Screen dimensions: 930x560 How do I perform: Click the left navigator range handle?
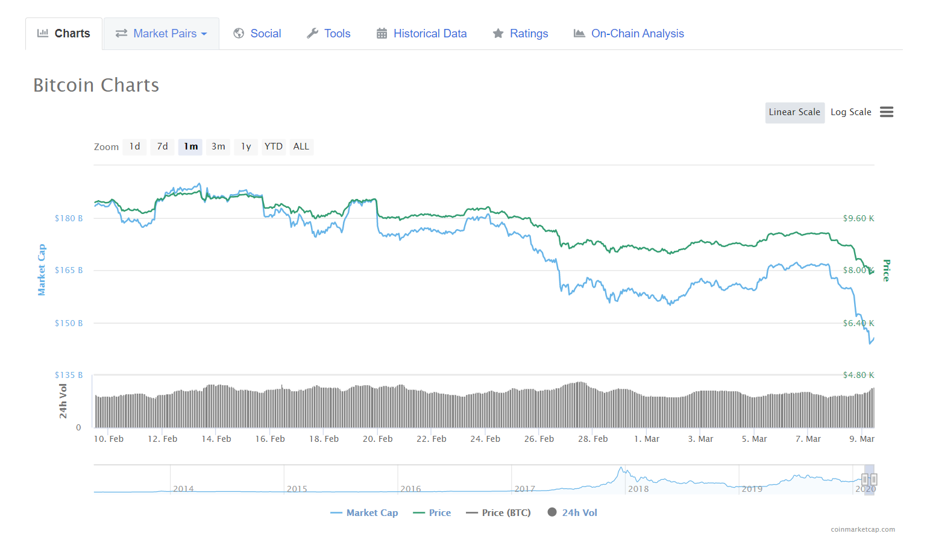864,480
